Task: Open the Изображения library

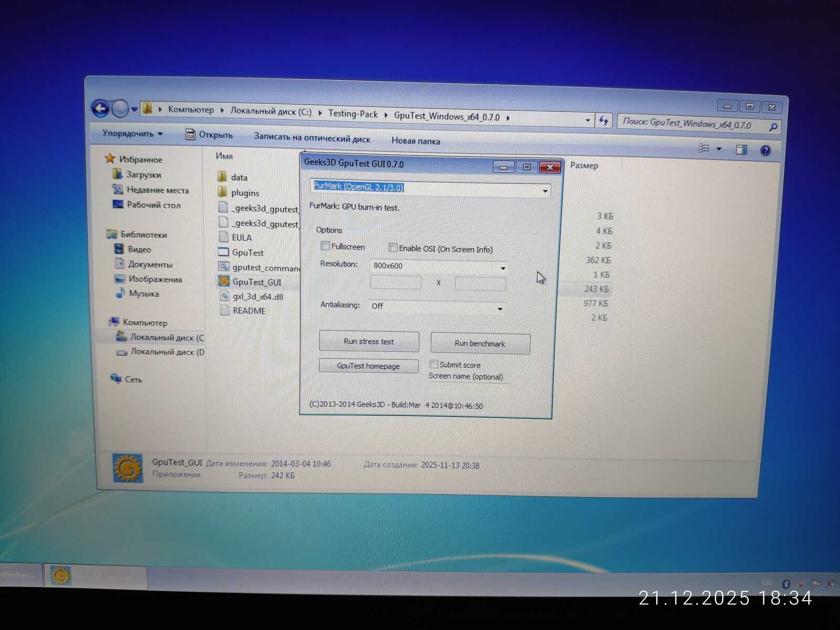Action: (x=155, y=279)
